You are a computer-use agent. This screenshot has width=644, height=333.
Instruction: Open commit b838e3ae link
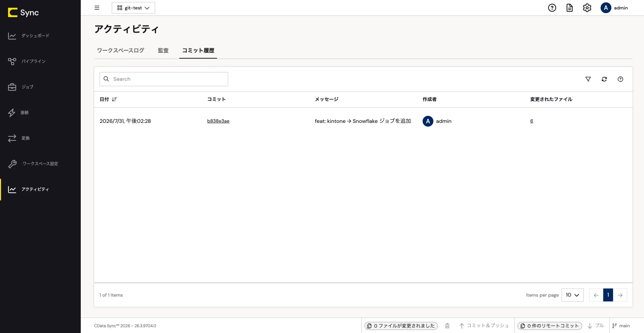(218, 121)
